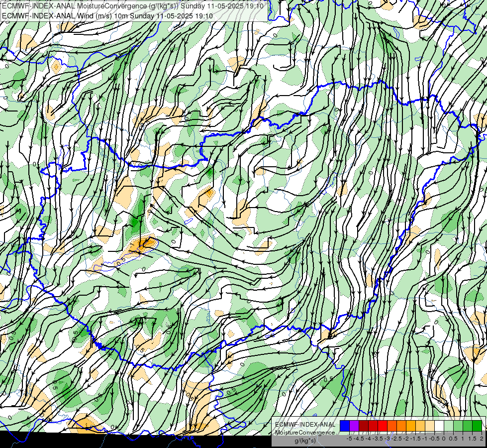Click the white swatch in the legend
Image resolution: width=487 pixels, height=448 pixels.
click(x=439, y=426)
